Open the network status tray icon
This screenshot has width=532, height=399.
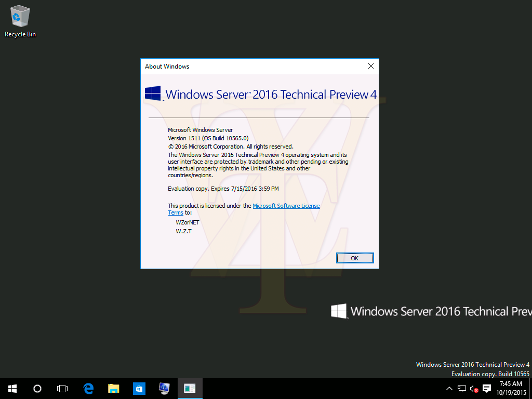coord(462,389)
